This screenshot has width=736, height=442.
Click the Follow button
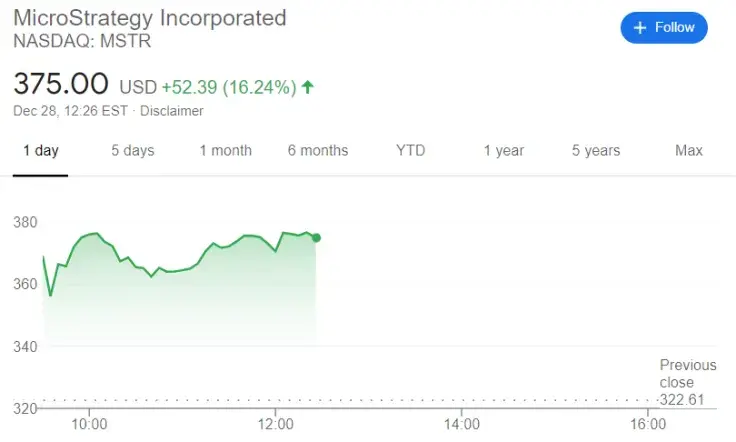click(664, 28)
